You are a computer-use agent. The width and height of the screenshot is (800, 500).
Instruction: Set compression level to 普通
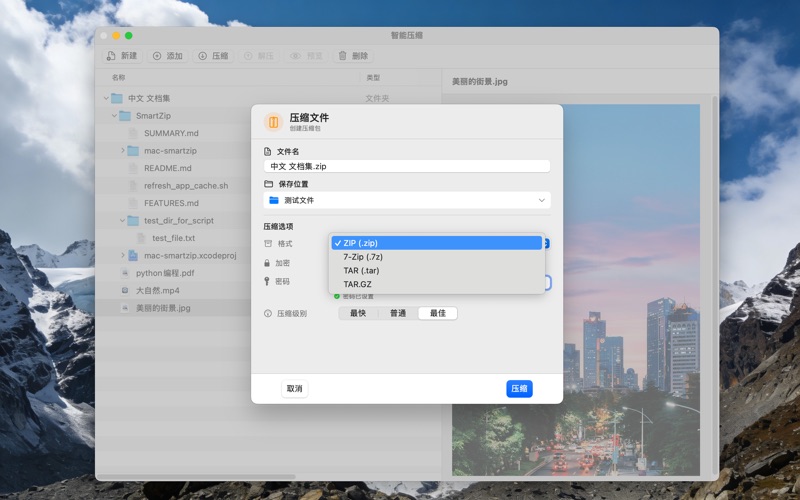point(398,313)
